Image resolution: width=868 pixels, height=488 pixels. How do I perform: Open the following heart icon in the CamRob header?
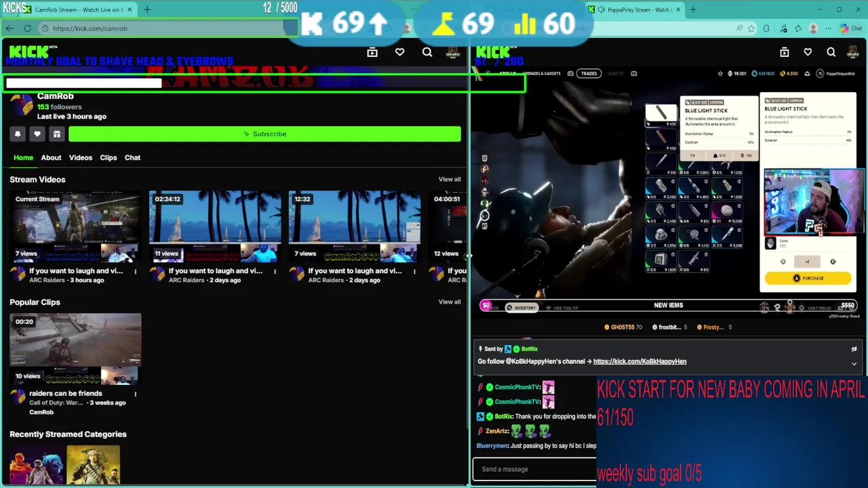pyautogui.click(x=400, y=52)
